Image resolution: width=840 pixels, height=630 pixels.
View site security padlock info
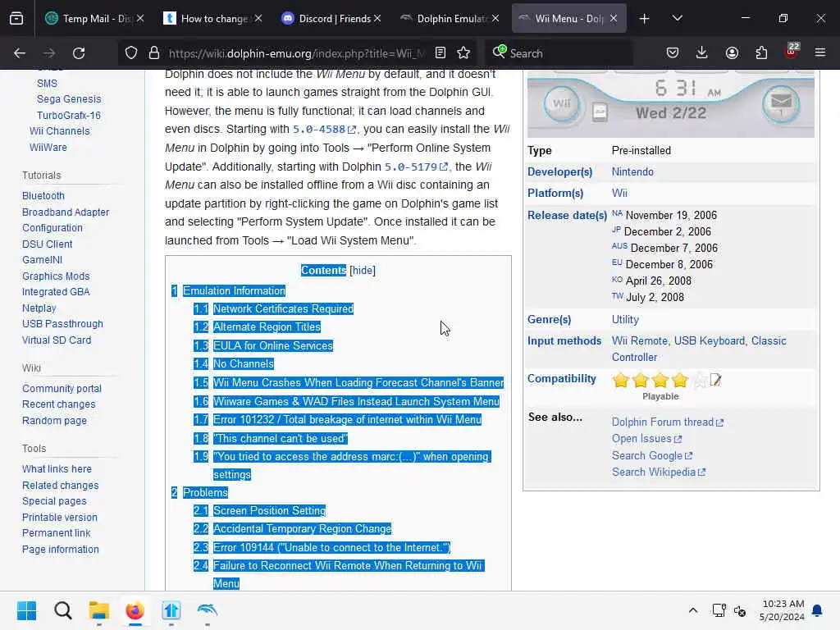154,53
